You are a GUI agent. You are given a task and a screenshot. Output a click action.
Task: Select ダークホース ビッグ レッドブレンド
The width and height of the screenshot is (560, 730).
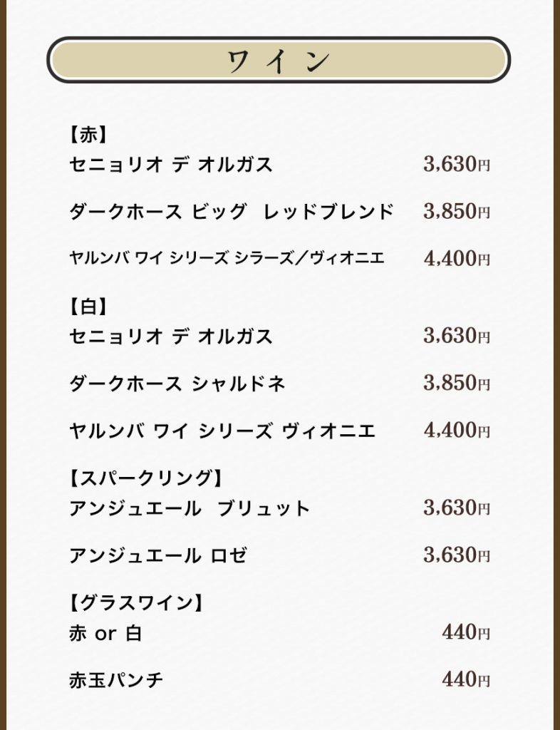pyautogui.click(x=232, y=212)
